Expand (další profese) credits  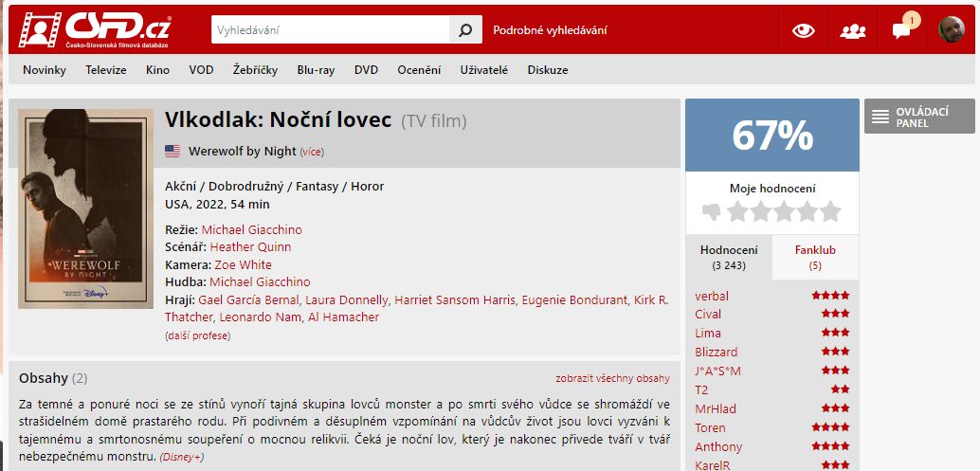pyautogui.click(x=197, y=335)
